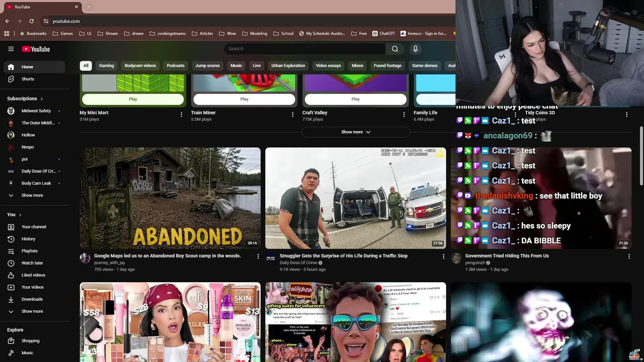
Task: Open options menu for My Mini Mart
Action: 181,115
